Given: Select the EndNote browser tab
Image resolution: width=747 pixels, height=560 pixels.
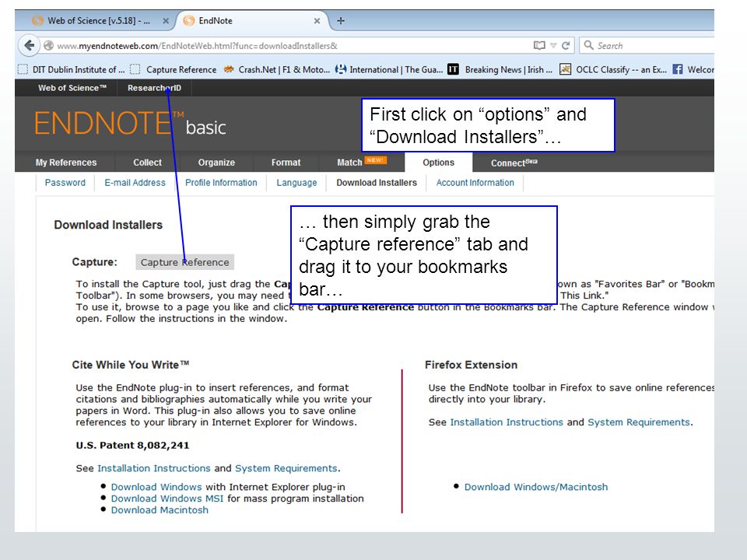Looking at the screenshot, I should pyautogui.click(x=254, y=21).
